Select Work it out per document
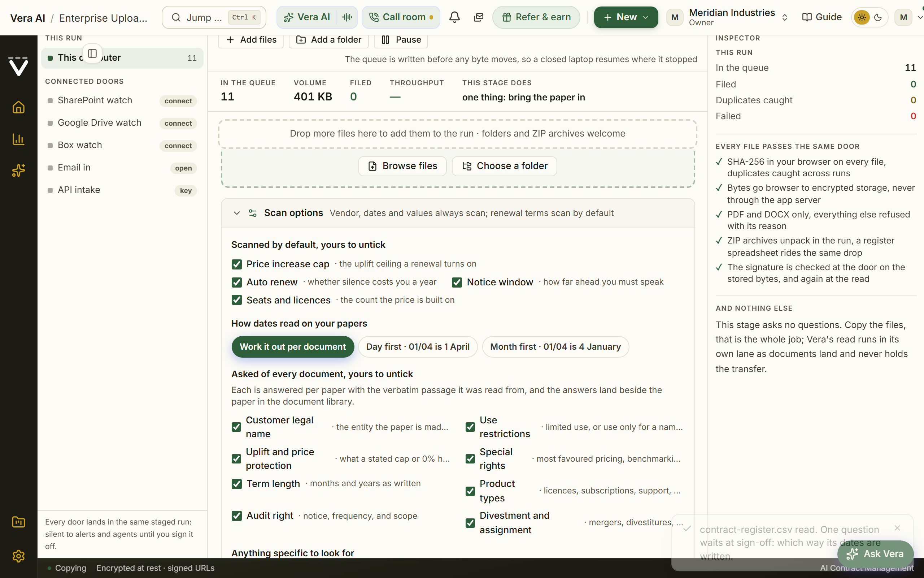The image size is (924, 578). (293, 347)
